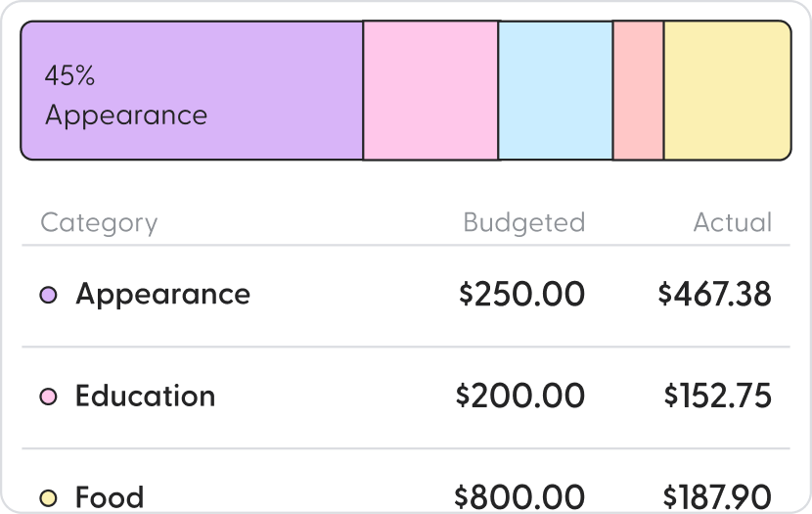Open the Appearance category row label

click(x=162, y=295)
